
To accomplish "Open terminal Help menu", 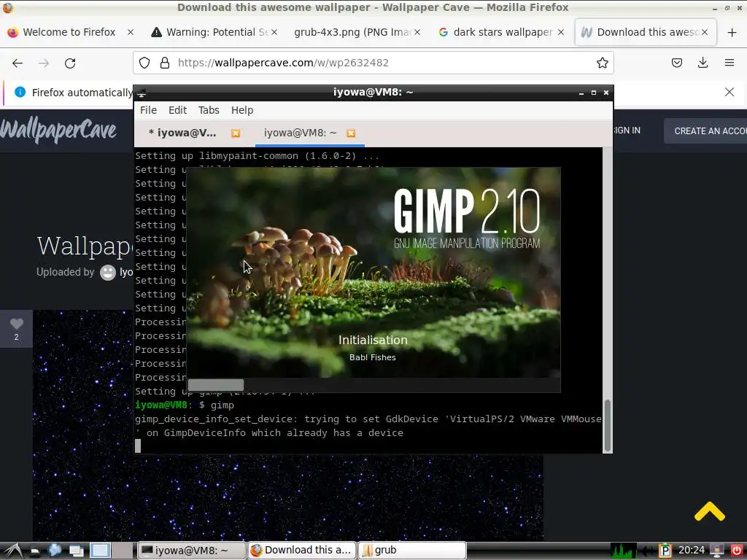I will point(242,110).
